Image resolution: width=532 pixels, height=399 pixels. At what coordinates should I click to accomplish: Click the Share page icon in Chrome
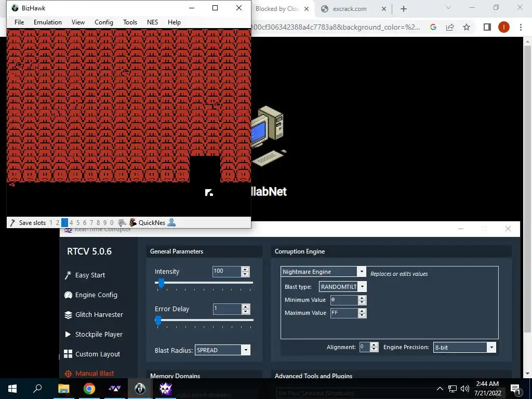coord(450,27)
